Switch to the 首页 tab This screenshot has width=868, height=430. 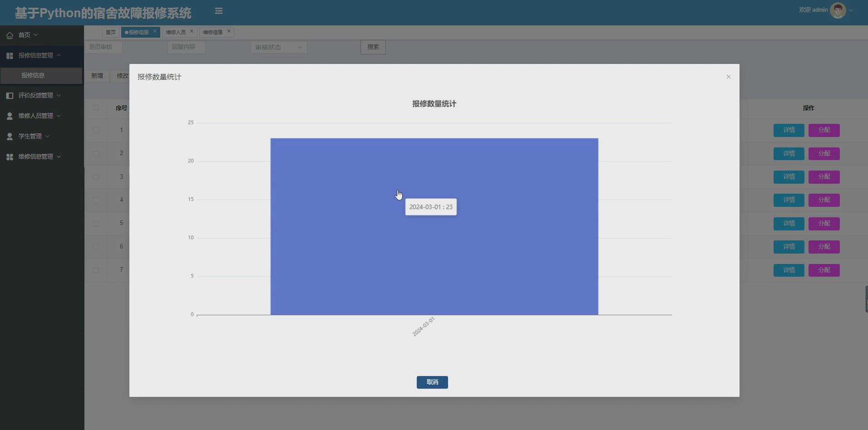point(110,32)
